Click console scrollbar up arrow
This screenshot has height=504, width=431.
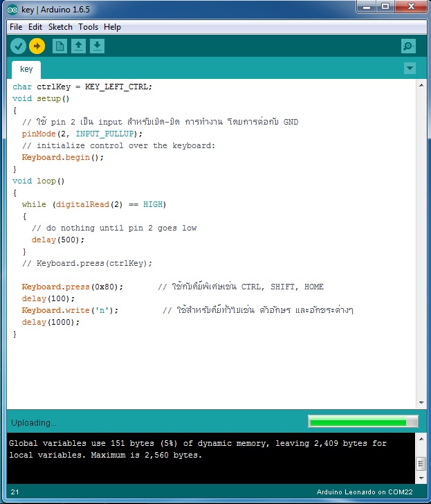421,439
